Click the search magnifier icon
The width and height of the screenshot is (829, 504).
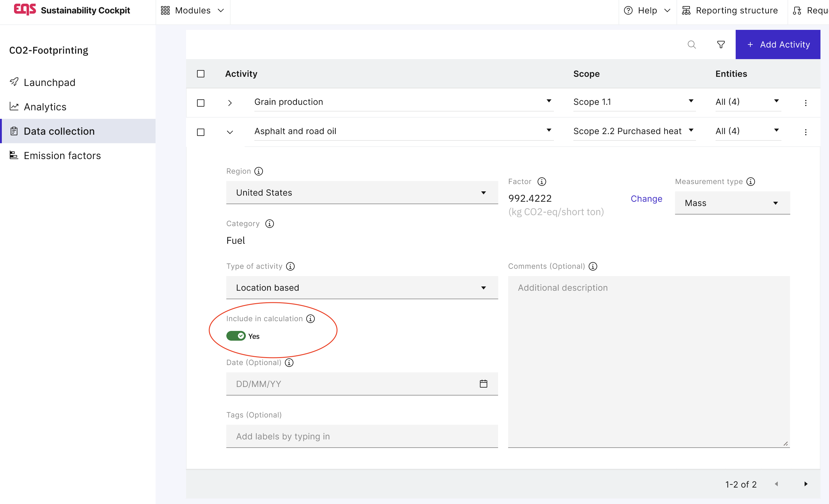click(691, 44)
